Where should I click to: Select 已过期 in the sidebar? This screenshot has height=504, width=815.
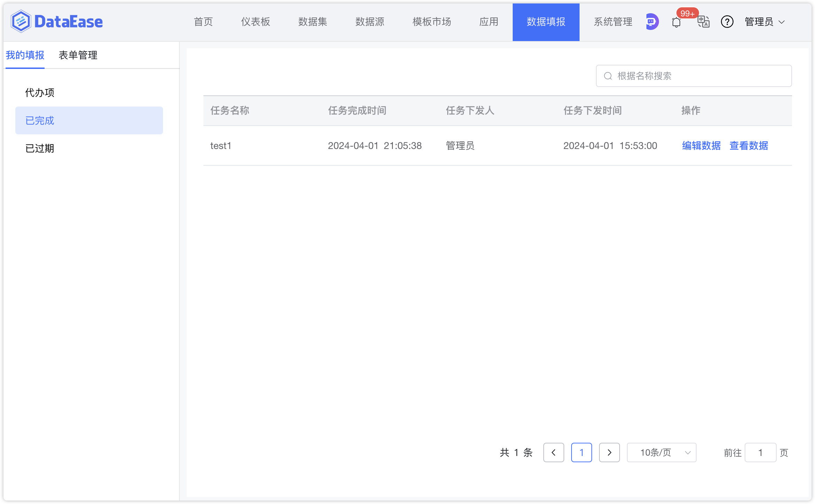tap(89, 148)
